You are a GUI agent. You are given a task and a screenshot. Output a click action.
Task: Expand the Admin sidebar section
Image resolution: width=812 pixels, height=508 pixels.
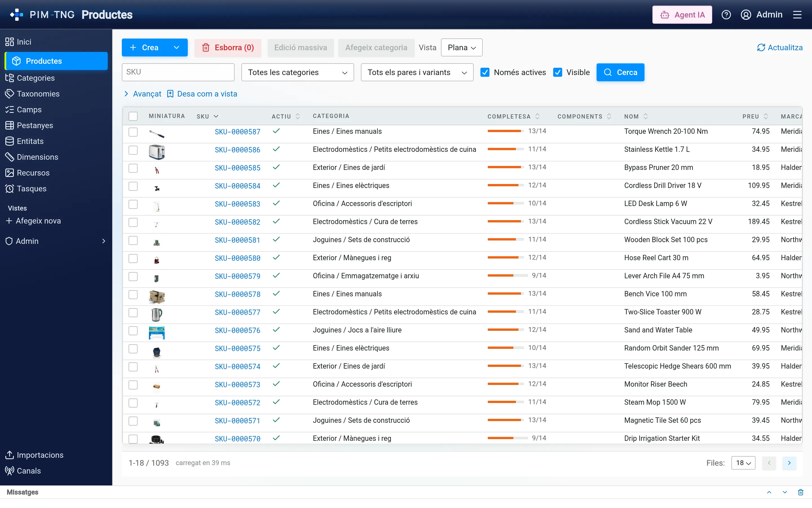click(56, 241)
